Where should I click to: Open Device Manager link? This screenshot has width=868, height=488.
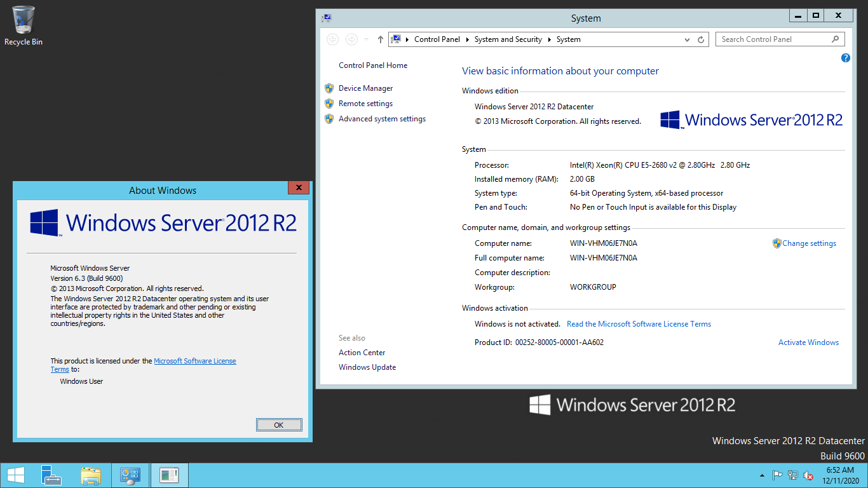366,88
